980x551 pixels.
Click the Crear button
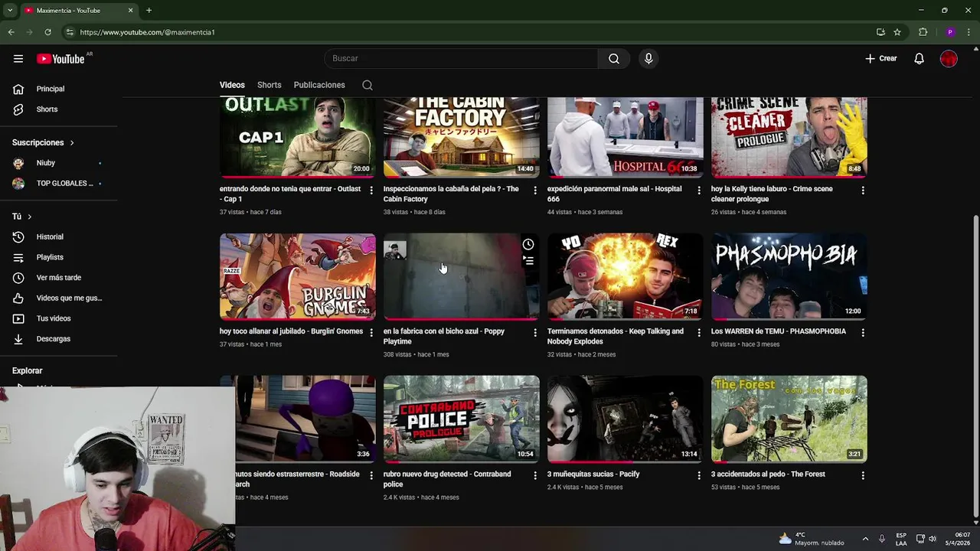[x=881, y=59]
